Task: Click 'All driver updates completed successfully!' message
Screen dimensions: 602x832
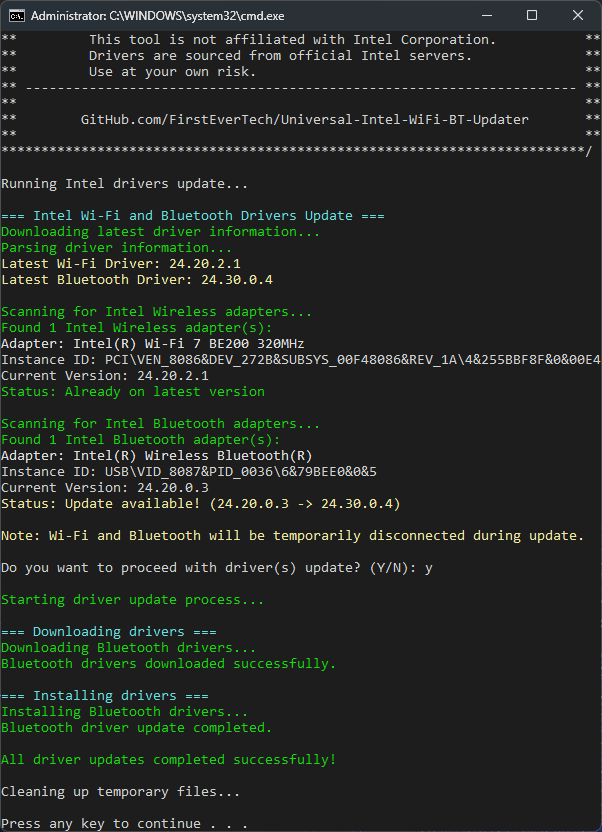Action: pos(169,760)
